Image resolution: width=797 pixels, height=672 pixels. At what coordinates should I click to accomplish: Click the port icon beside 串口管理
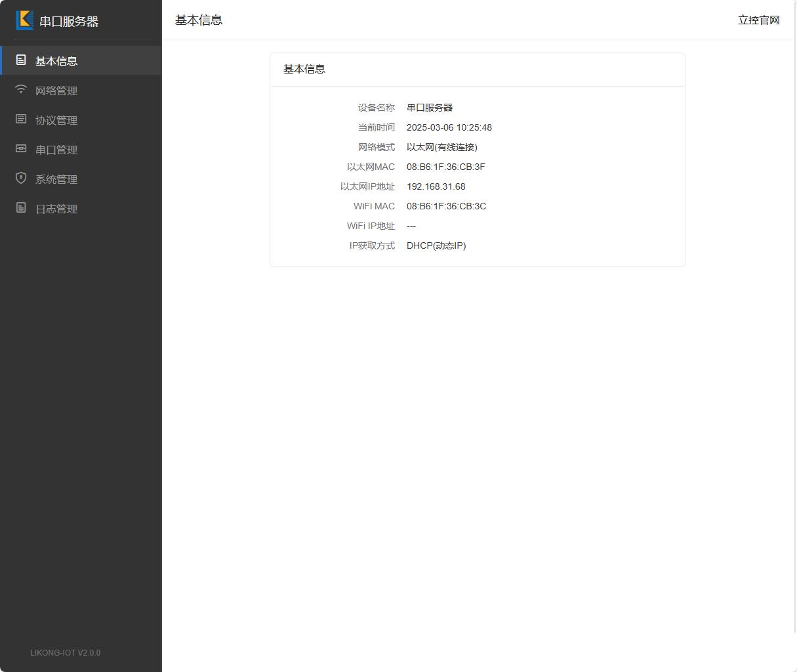(x=21, y=148)
